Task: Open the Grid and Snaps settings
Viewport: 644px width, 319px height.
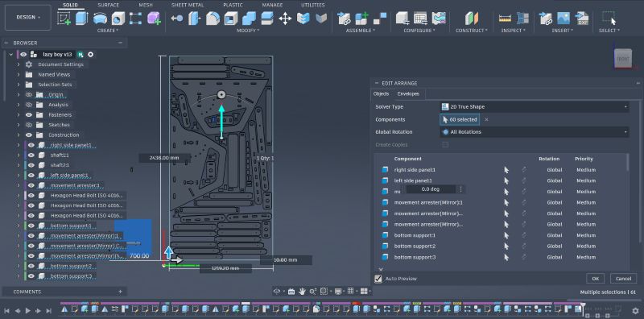Action: coord(351,291)
